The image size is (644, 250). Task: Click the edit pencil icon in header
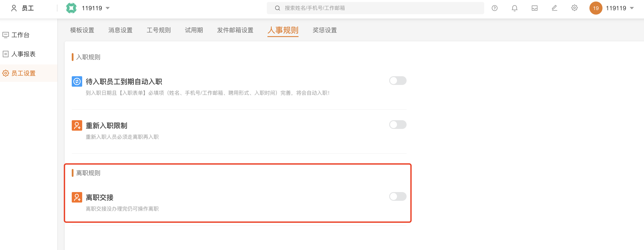pyautogui.click(x=554, y=8)
